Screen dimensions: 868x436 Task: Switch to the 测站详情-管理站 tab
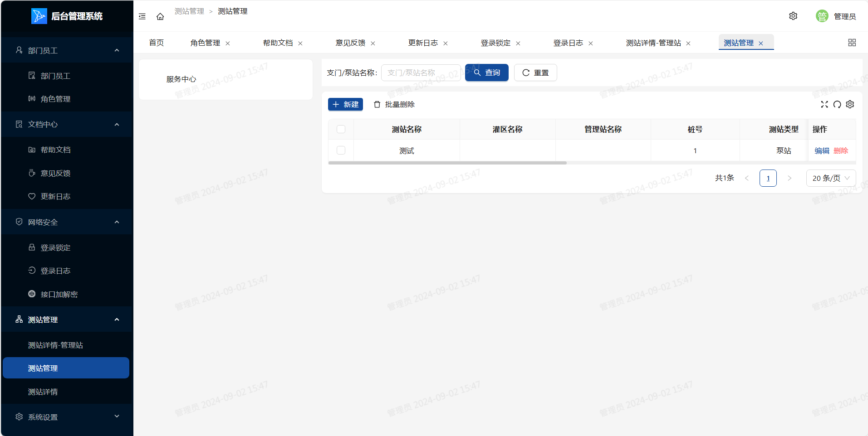click(653, 43)
